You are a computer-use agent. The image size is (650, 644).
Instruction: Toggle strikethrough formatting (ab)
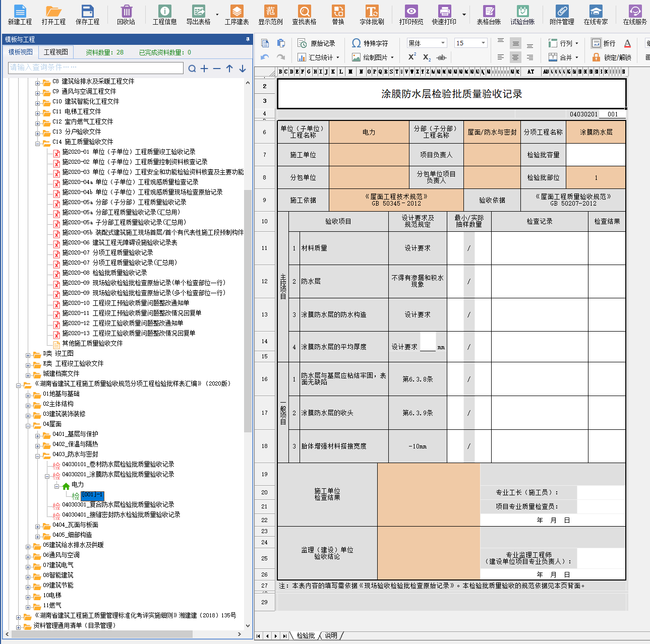click(441, 57)
